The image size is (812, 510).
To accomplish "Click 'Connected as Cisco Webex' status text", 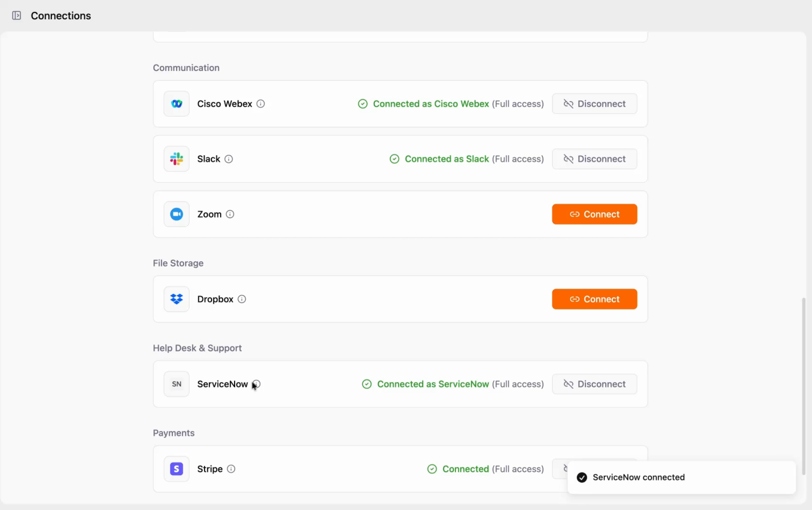I will (x=431, y=104).
